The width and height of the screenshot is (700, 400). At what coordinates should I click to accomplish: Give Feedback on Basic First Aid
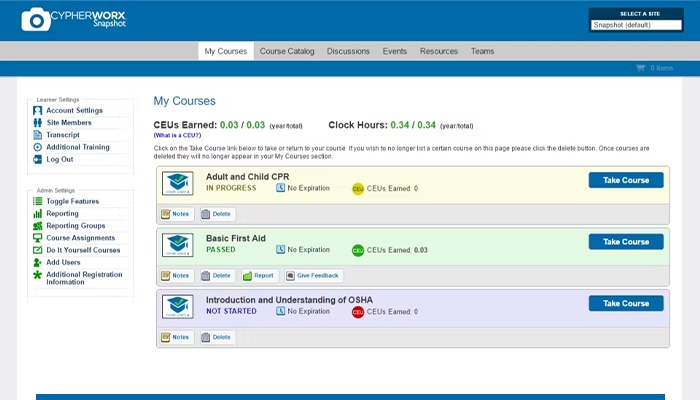click(x=314, y=276)
